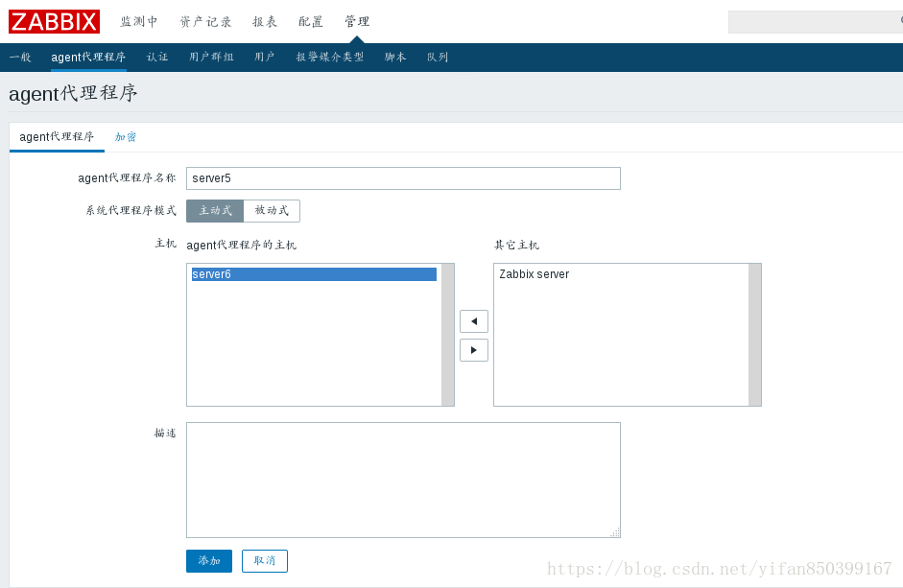This screenshot has width=903, height=588.
Task: Open the 报表 top menu
Action: (265, 22)
